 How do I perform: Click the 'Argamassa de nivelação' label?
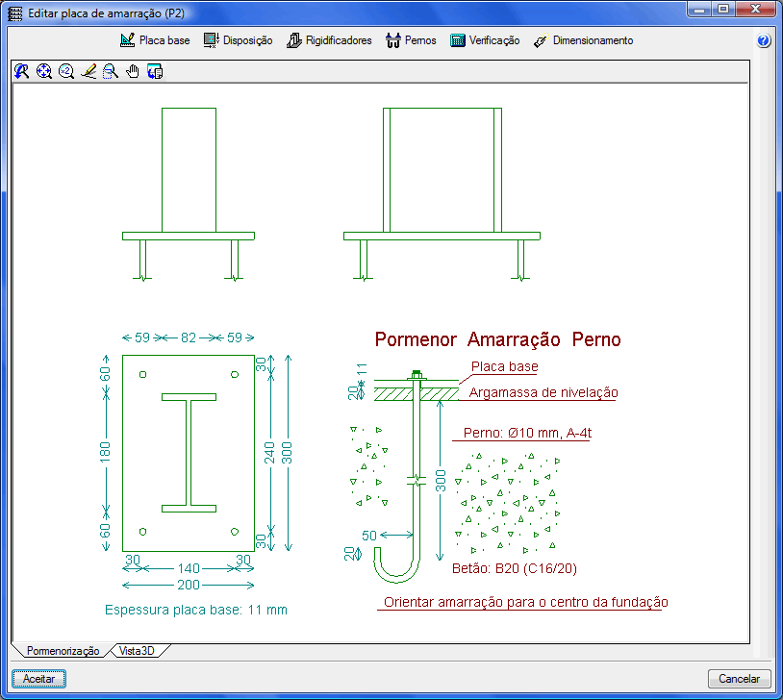[543, 392]
